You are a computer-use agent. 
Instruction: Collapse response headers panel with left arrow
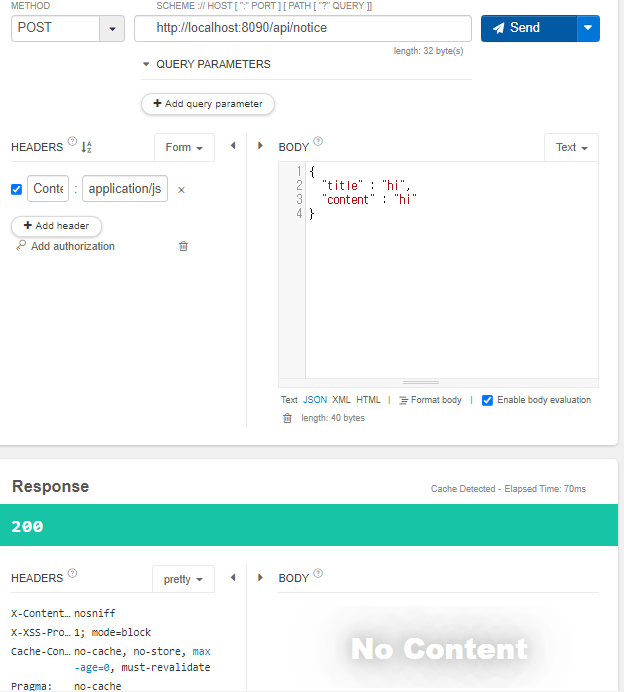(x=233, y=577)
